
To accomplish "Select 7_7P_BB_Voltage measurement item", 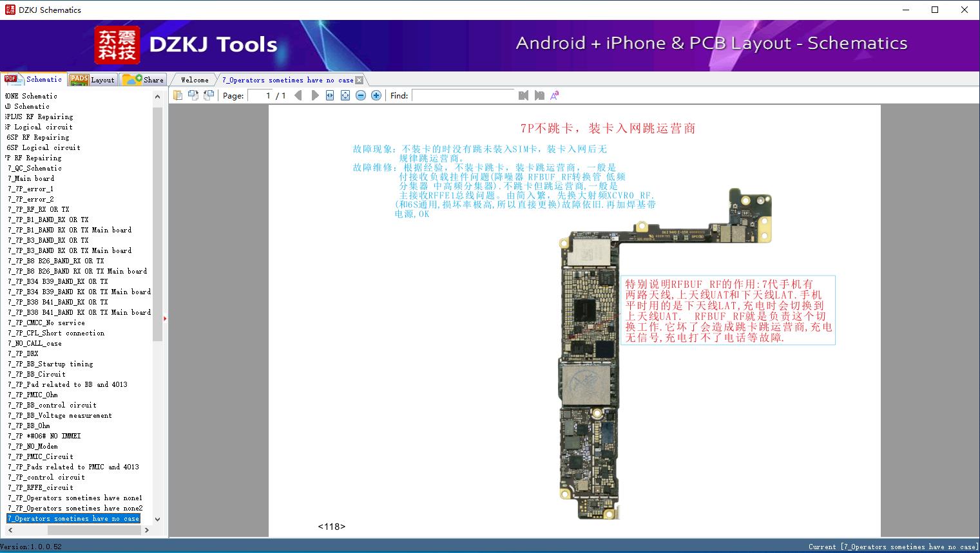I will (x=60, y=415).
